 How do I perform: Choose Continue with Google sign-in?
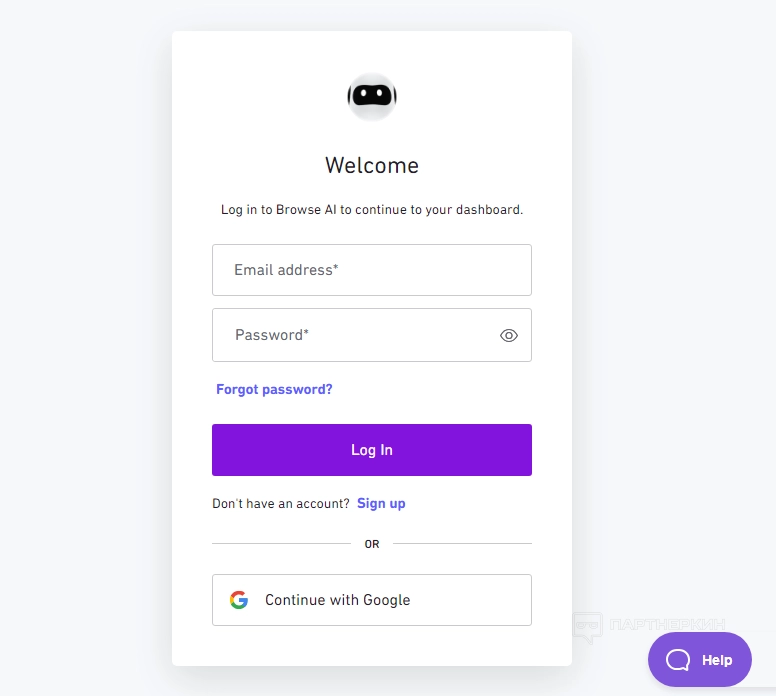pyautogui.click(x=372, y=600)
